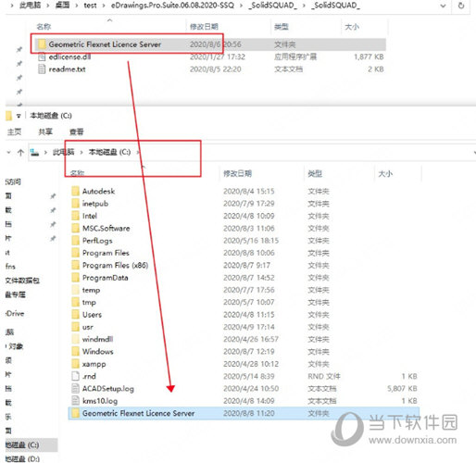The height and width of the screenshot is (463, 476).
Task: Select 文件数据包 in navigation pane
Action: click(x=22, y=281)
